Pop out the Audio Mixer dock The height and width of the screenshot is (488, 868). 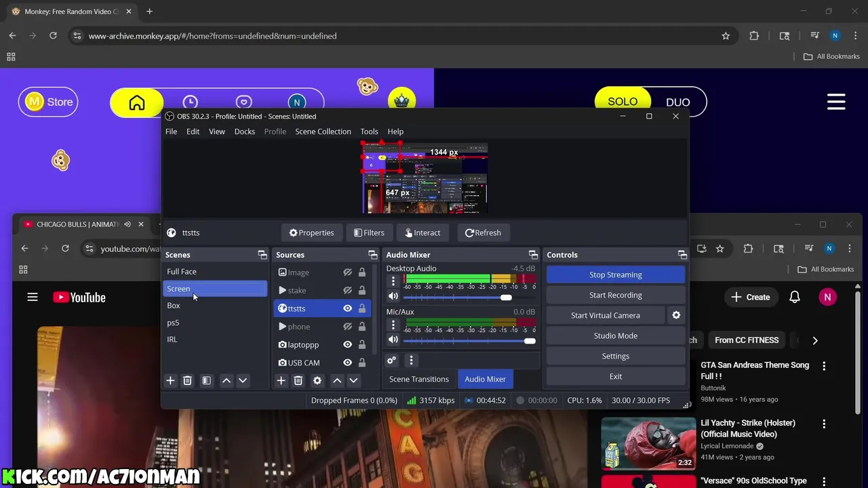pos(533,255)
